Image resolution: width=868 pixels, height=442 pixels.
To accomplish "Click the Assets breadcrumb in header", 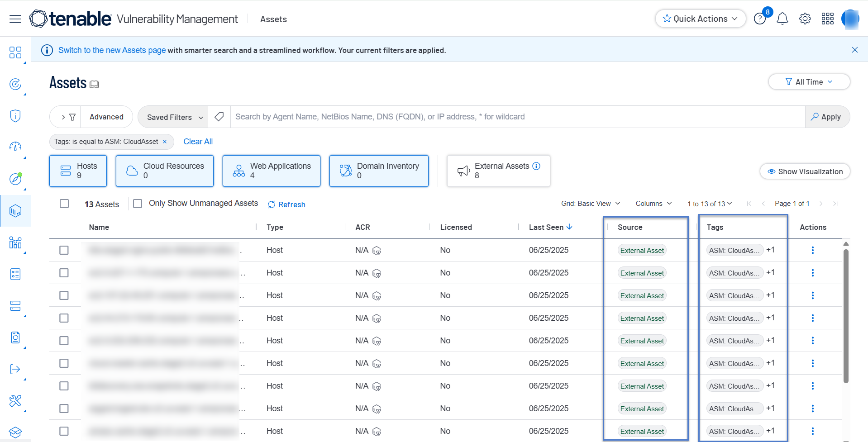I will (273, 19).
